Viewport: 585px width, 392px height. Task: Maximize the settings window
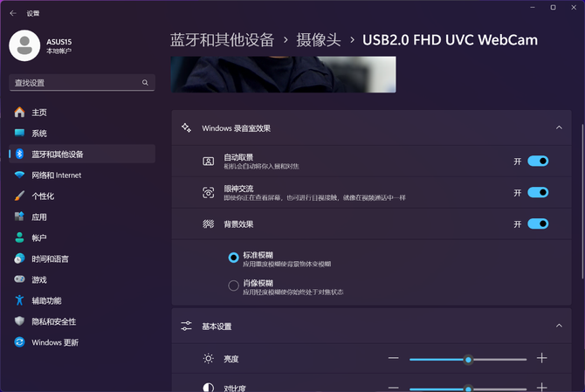(553, 8)
